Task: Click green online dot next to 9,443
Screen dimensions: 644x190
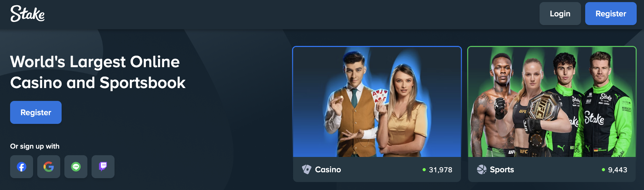Action: coord(603,170)
